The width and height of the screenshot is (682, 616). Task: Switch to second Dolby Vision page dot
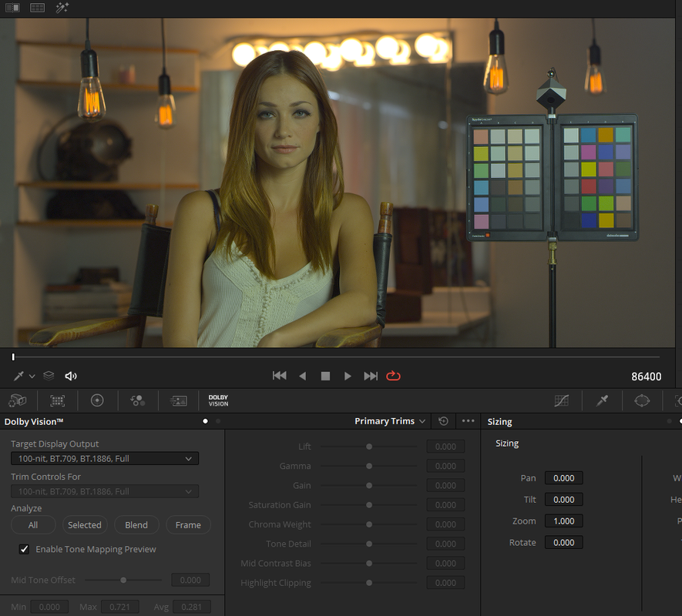(x=218, y=421)
